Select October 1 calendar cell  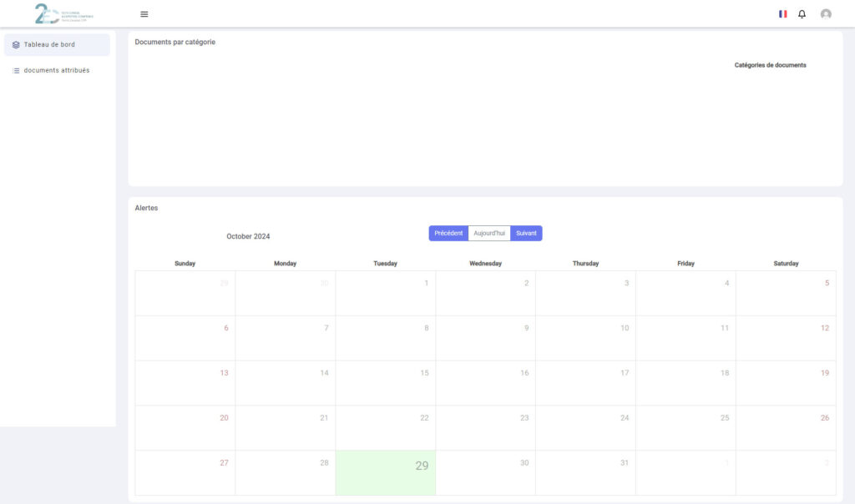click(x=385, y=293)
